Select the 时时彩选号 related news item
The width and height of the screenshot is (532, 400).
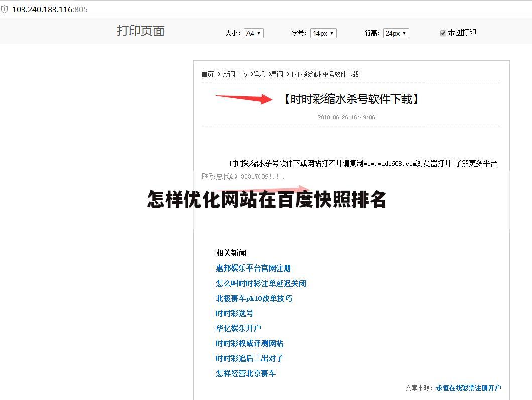pos(234,313)
